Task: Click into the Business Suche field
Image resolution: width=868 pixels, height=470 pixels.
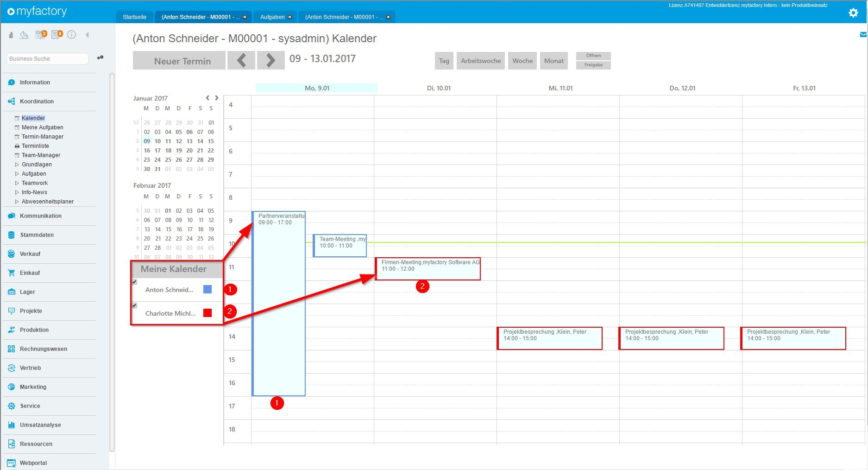Action: pyautogui.click(x=47, y=59)
